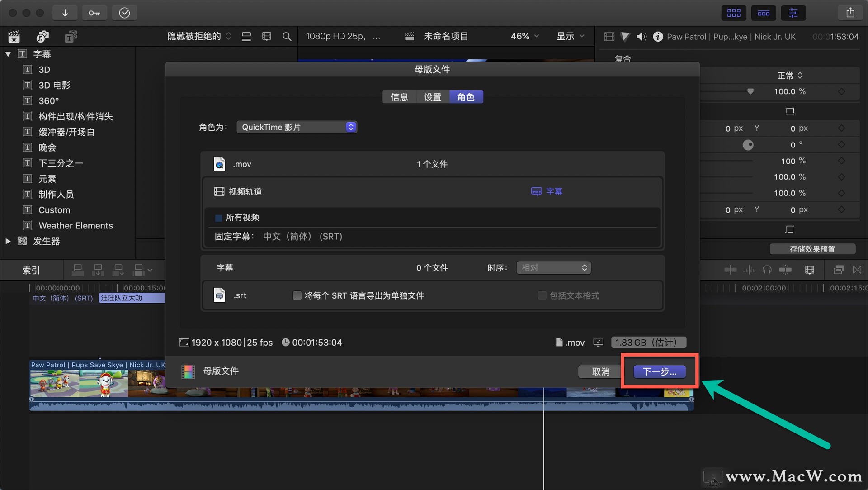Click the info icon next to clip name
This screenshot has height=490, width=868.
[658, 36]
